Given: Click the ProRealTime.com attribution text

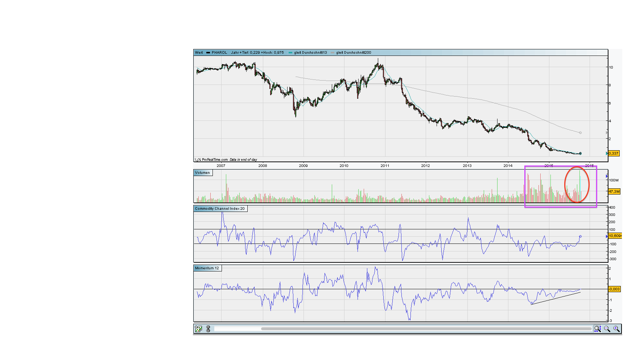Looking at the screenshot, I should pos(215,160).
